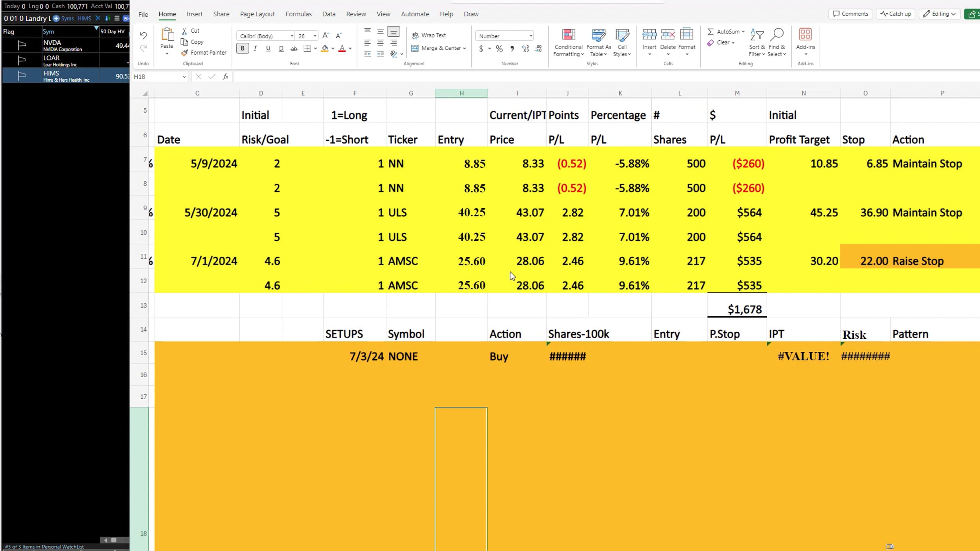Open the Number format dropdown

[x=530, y=36]
